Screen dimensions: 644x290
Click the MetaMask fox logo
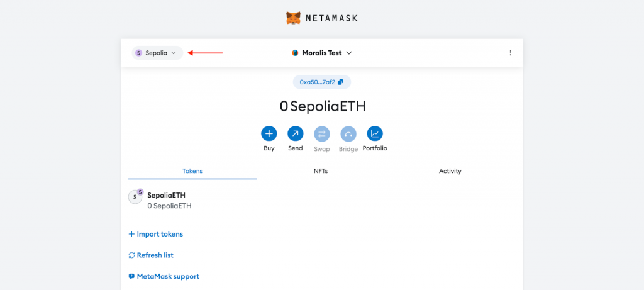coord(293,18)
